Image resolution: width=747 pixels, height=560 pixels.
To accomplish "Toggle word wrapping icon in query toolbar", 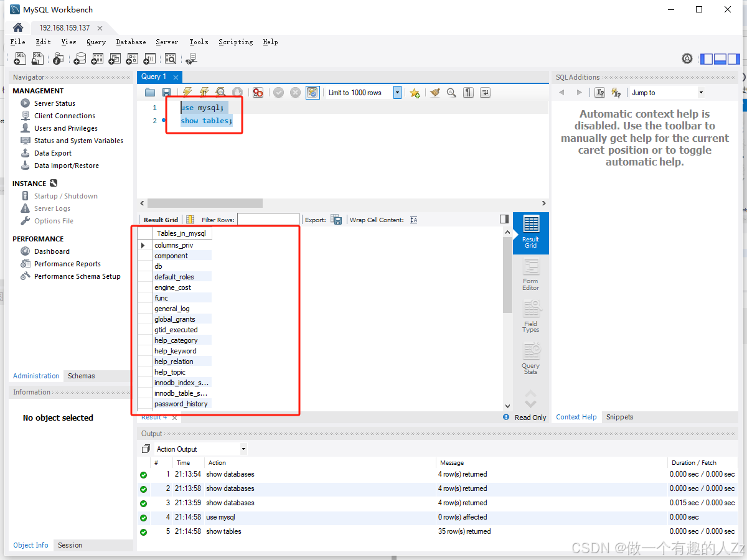I will pyautogui.click(x=485, y=93).
